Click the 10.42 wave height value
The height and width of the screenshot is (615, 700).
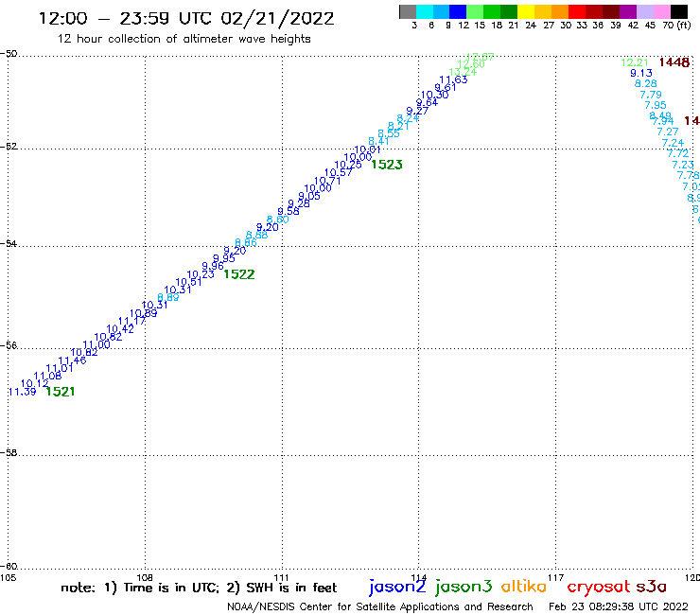[120, 329]
